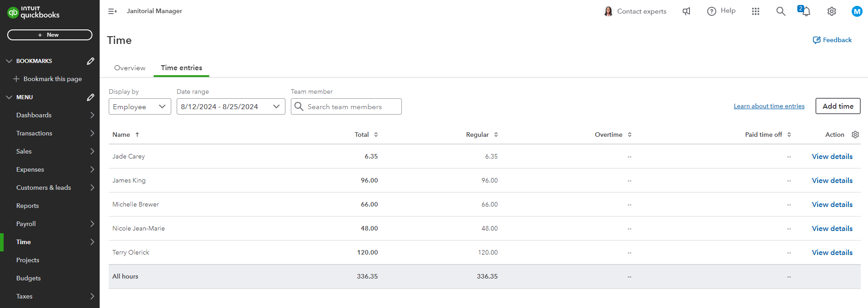Open the apps grid icon
Screen dimensions: 868x308
755,11
